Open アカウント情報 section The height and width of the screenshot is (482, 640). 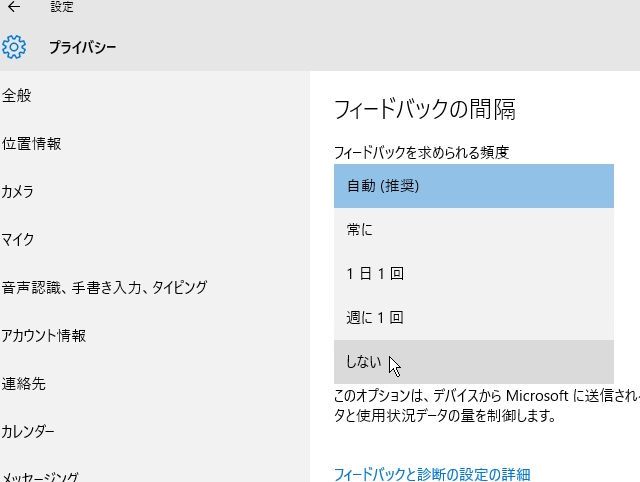[x=44, y=335]
